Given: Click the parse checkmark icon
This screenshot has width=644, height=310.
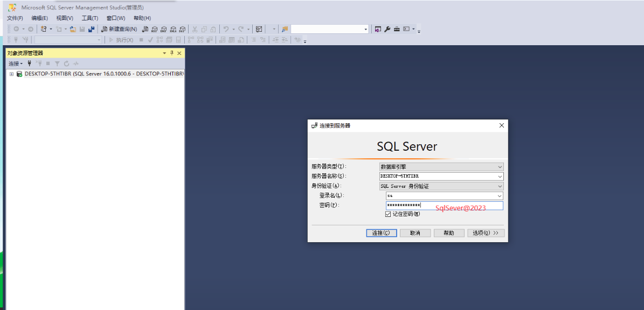Looking at the screenshot, I should pyautogui.click(x=150, y=40).
